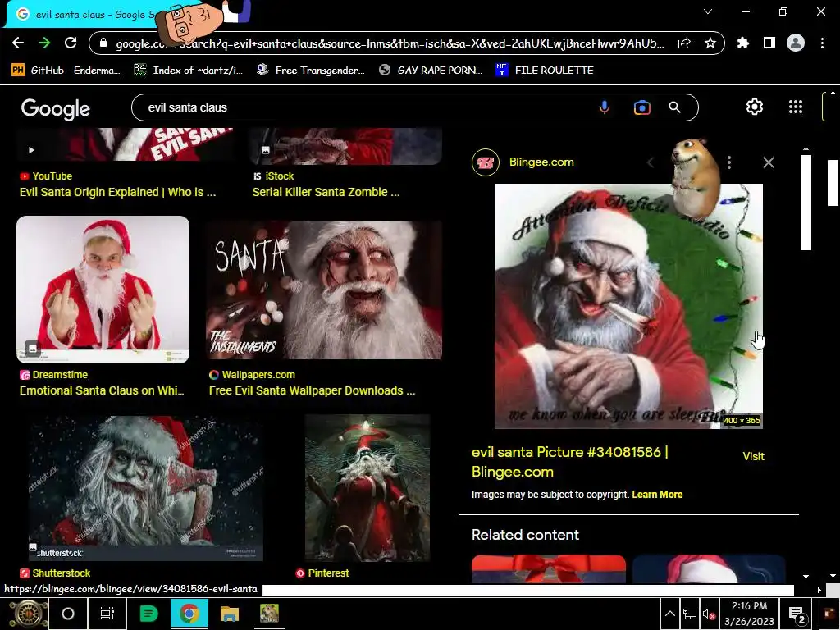Open the red bow related content thumbnail

point(549,569)
